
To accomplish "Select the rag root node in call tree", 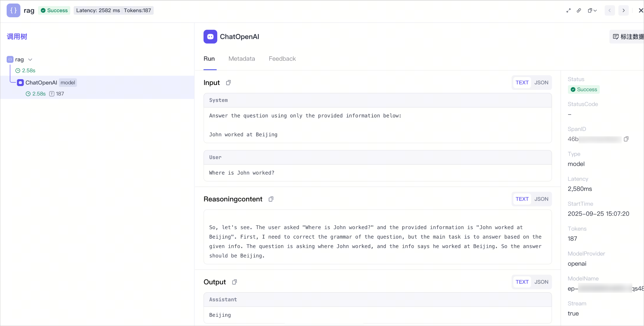I will (x=19, y=60).
